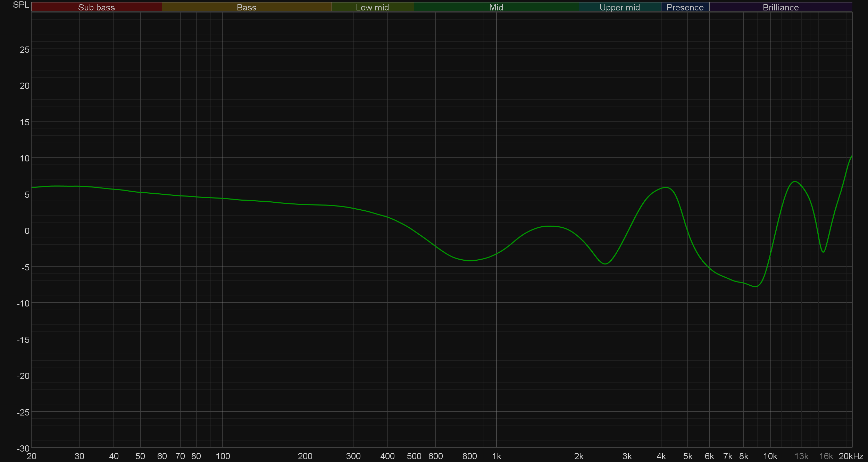Image resolution: width=868 pixels, height=462 pixels.
Task: Click the Brilliance band label
Action: pos(781,7)
